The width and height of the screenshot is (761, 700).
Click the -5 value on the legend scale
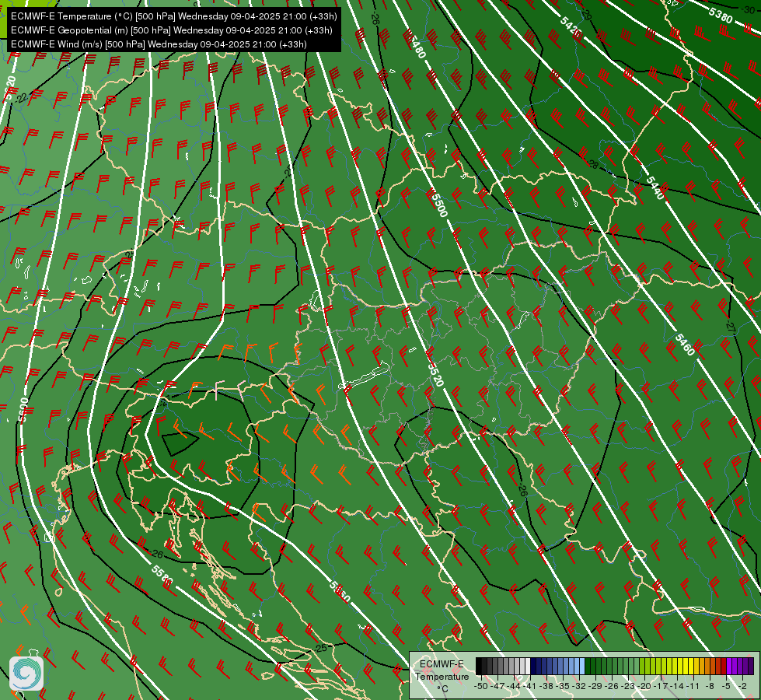(x=726, y=686)
